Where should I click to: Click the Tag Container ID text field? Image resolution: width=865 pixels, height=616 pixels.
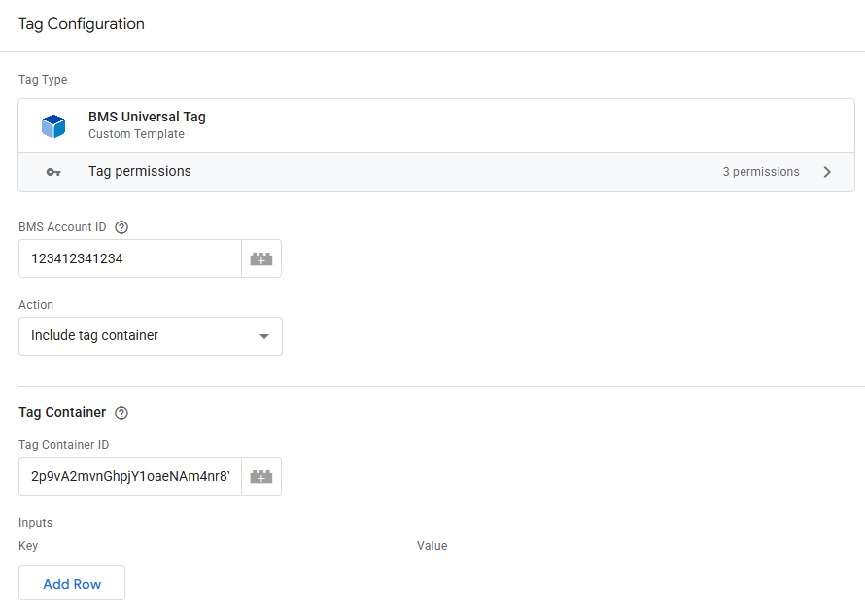129,477
